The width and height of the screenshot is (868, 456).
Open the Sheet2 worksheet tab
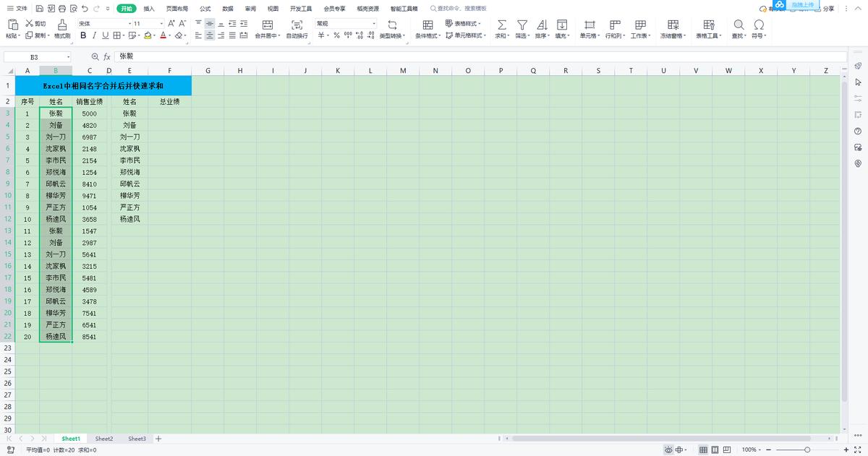click(104, 439)
